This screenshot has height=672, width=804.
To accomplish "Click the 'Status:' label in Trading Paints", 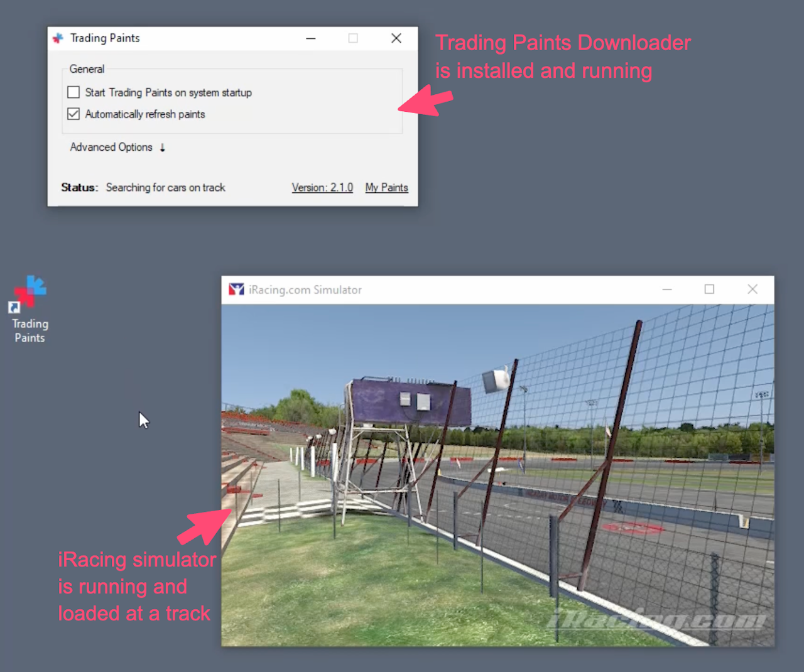I will pos(79,187).
